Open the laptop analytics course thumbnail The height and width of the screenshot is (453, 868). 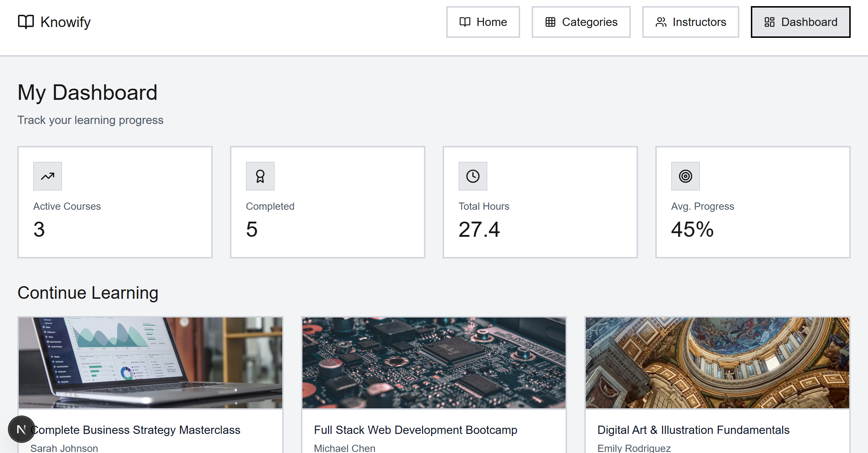pyautogui.click(x=150, y=363)
